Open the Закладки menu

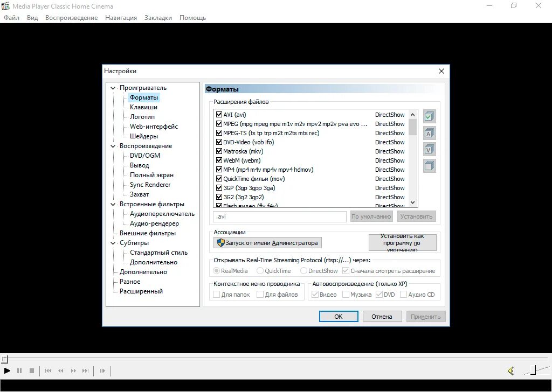(158, 18)
